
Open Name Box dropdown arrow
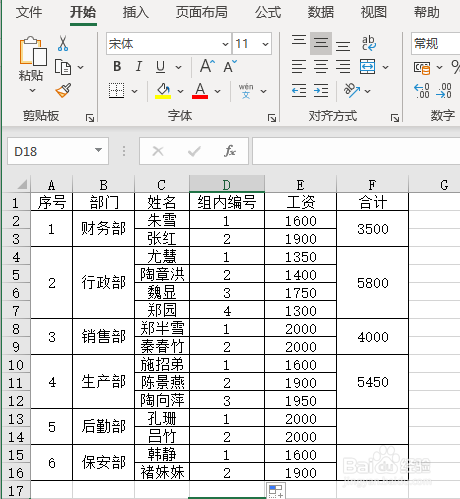[x=98, y=150]
